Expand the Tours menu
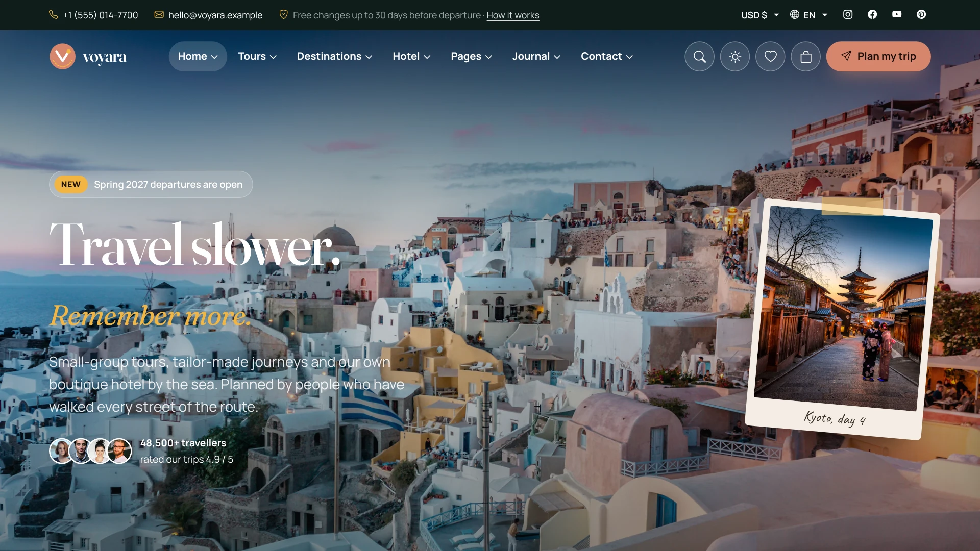Image resolution: width=980 pixels, height=551 pixels. 257,56
